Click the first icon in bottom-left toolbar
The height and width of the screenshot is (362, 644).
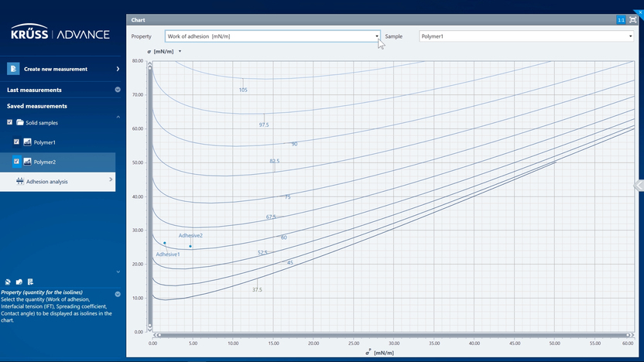coord(8,282)
